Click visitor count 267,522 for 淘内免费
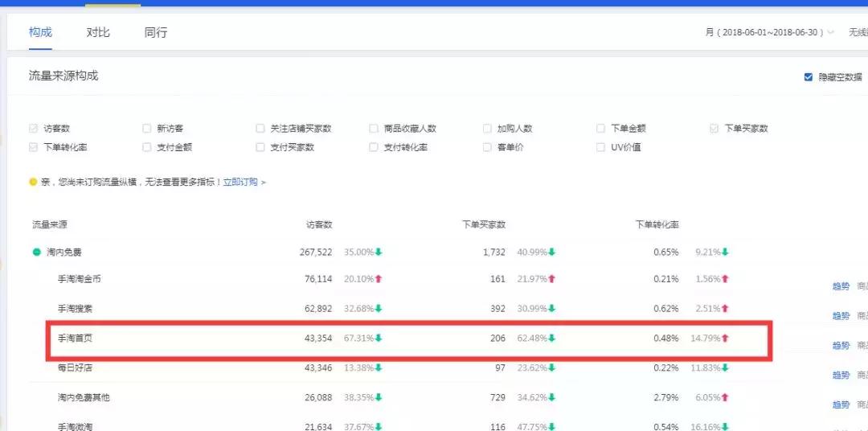Screen dimensions: 868x431 point(316,252)
